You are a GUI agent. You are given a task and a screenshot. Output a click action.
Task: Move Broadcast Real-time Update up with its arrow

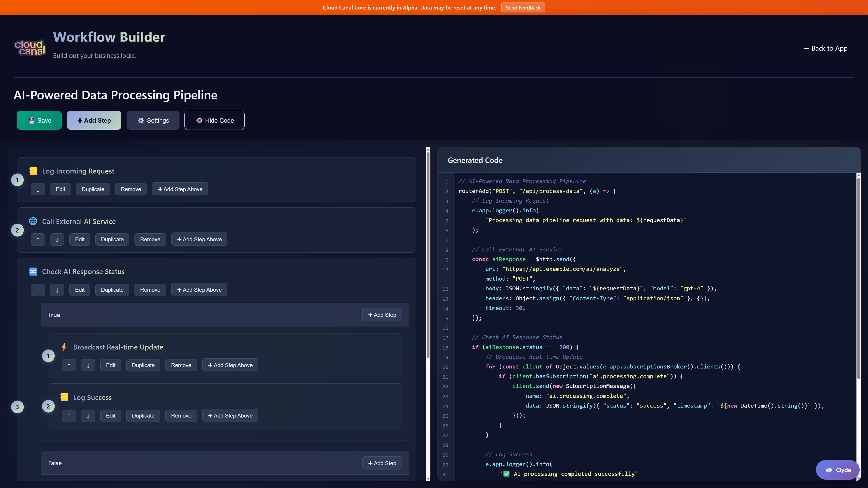(x=69, y=365)
